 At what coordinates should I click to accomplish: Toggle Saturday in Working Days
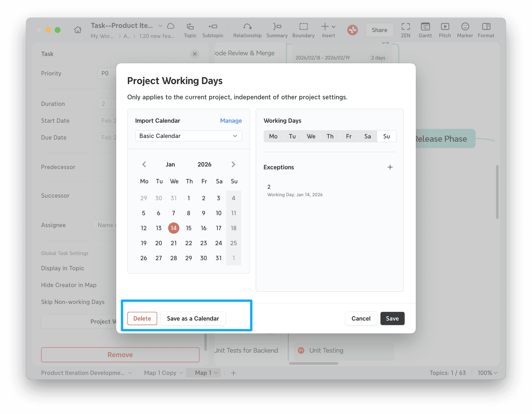367,136
